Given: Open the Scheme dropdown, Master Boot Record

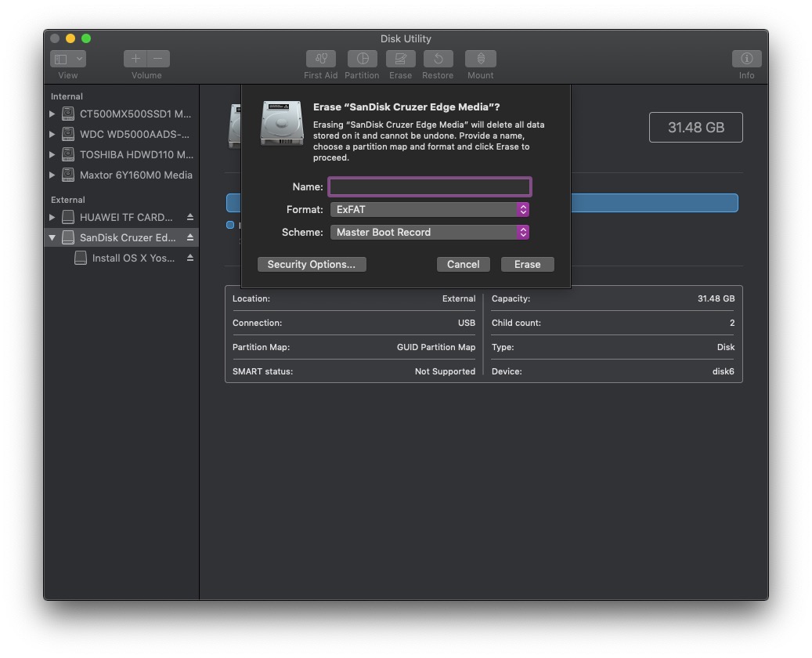Looking at the screenshot, I should [x=429, y=232].
